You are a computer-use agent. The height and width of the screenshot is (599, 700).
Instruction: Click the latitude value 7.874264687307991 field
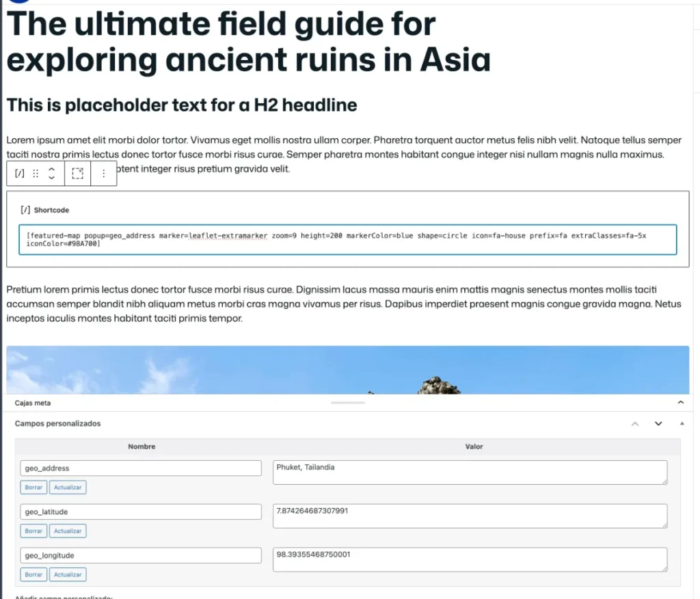point(470,516)
